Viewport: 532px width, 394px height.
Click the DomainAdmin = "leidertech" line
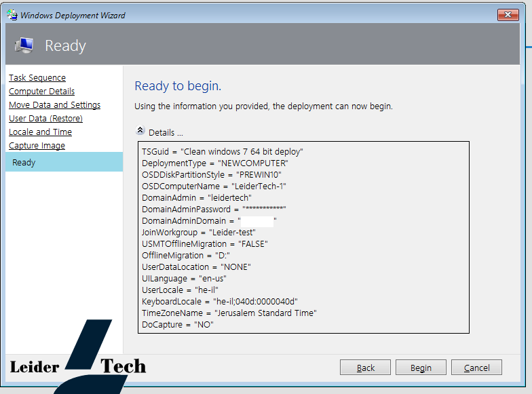pyautogui.click(x=197, y=198)
